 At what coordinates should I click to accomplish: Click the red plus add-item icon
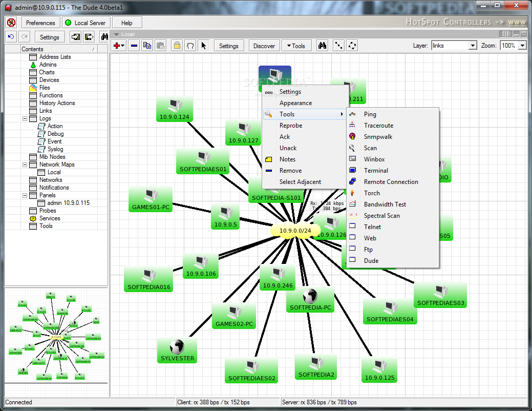pyautogui.click(x=117, y=46)
